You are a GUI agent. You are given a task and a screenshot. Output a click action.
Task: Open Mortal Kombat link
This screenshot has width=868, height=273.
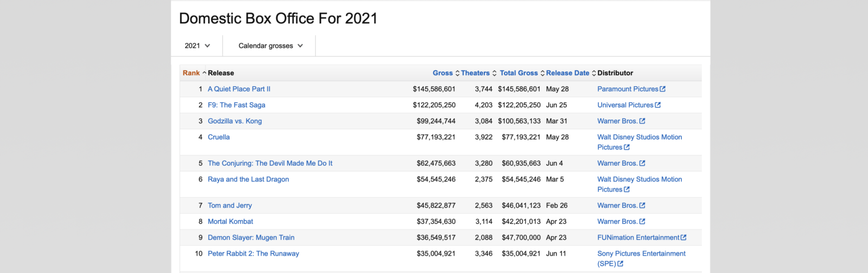pos(231,222)
